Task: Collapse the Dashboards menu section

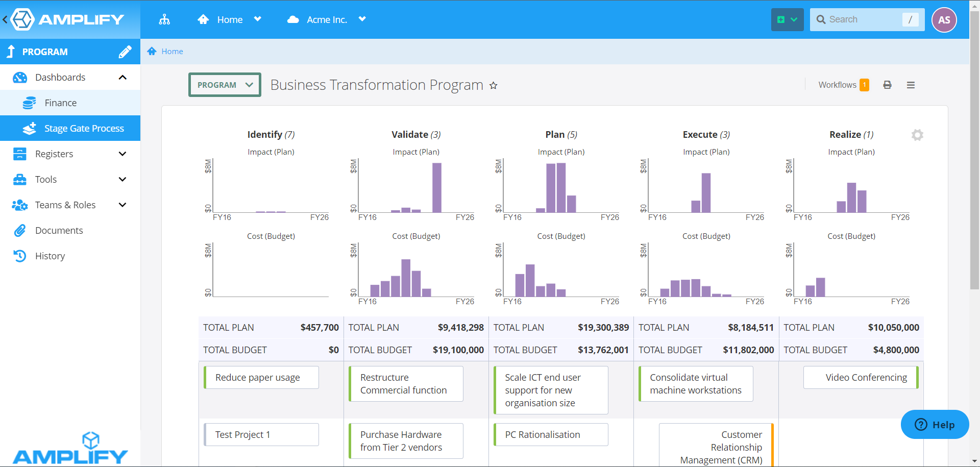Action: pos(122,78)
